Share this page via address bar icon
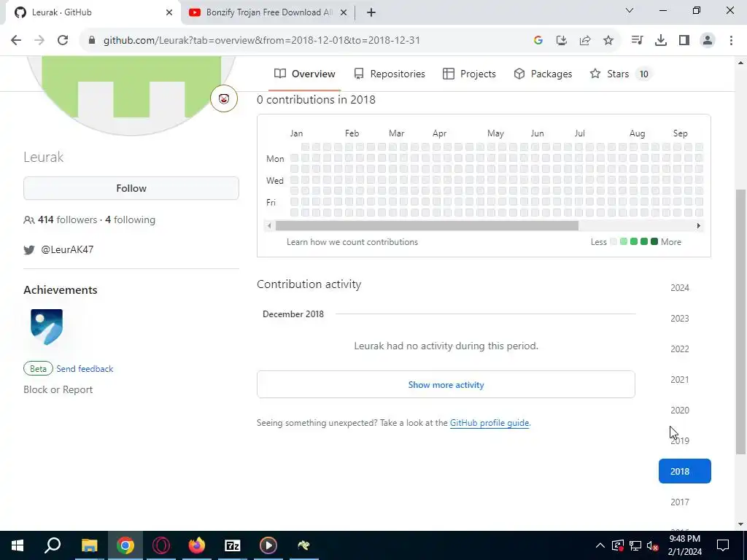The height and width of the screenshot is (560, 747). coord(585,41)
